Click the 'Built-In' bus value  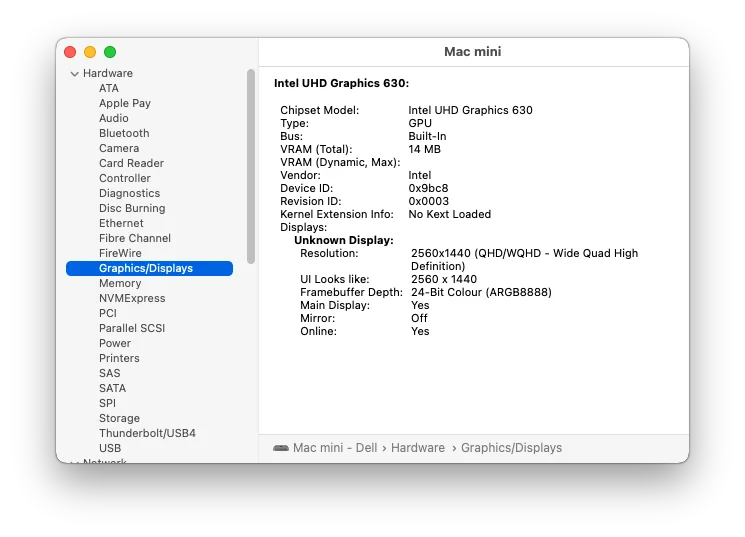click(427, 136)
